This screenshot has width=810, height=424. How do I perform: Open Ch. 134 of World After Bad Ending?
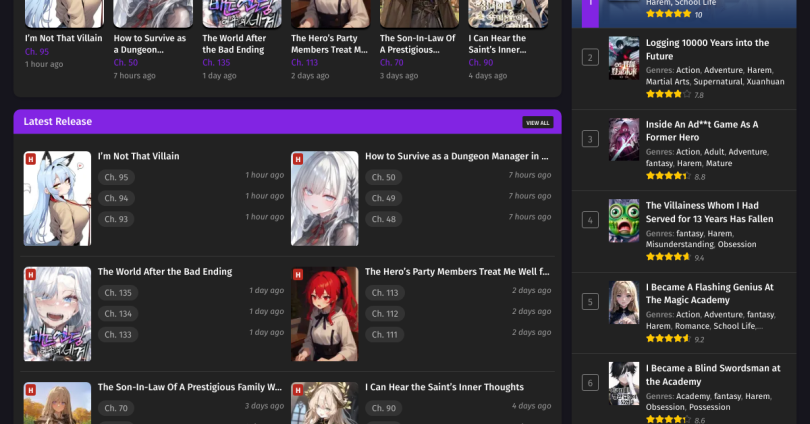[x=118, y=314]
